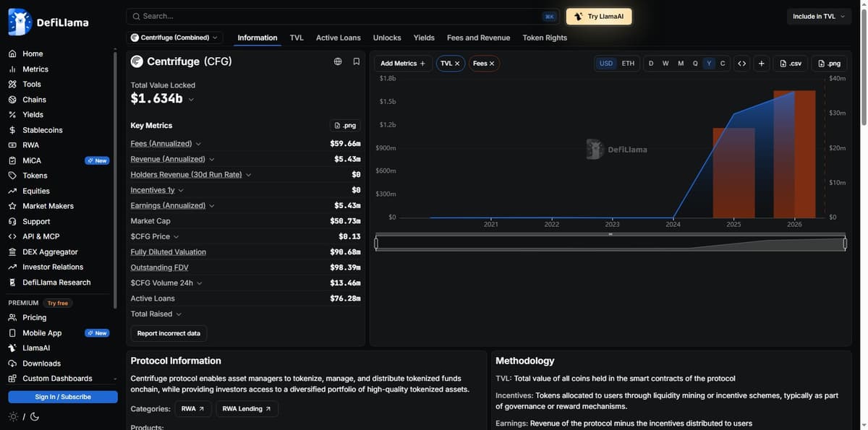This screenshot has height=430, width=868.
Task: Open Fees and Revenue tab
Action: pos(478,38)
